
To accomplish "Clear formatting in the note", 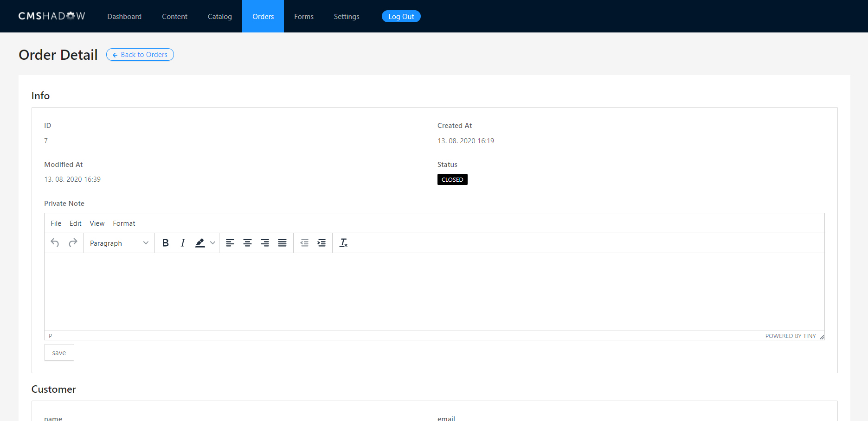I will coord(344,243).
